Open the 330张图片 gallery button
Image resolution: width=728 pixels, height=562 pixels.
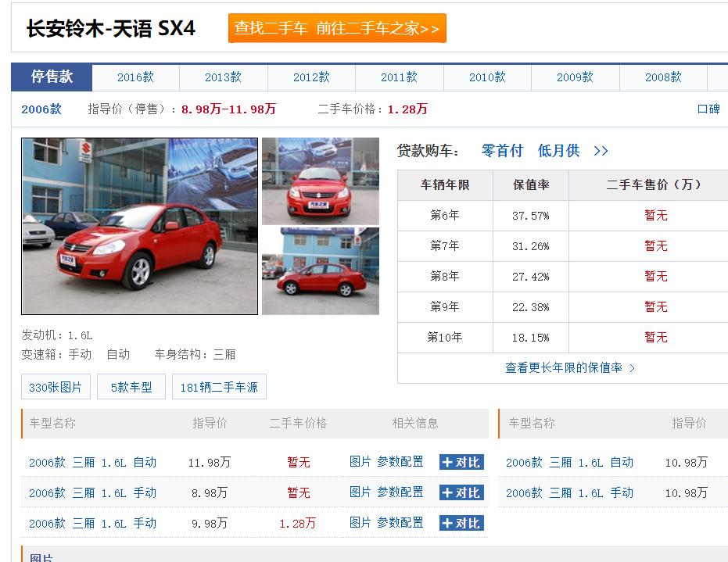[55, 386]
